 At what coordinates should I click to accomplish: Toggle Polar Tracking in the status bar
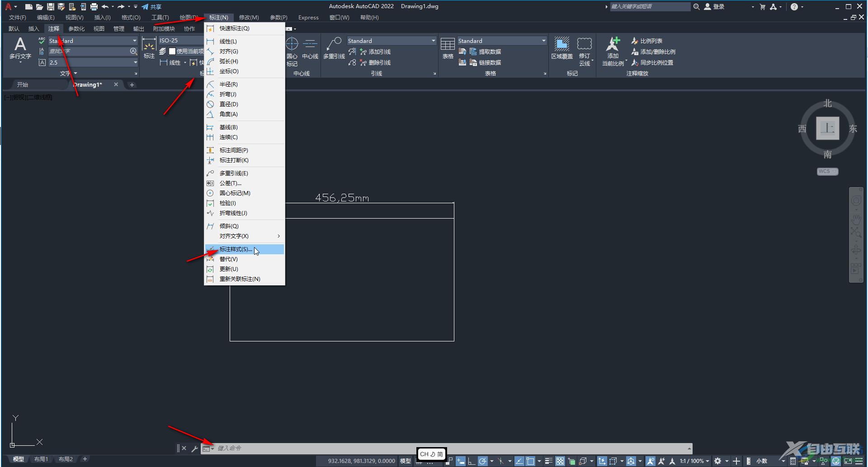tap(483, 461)
